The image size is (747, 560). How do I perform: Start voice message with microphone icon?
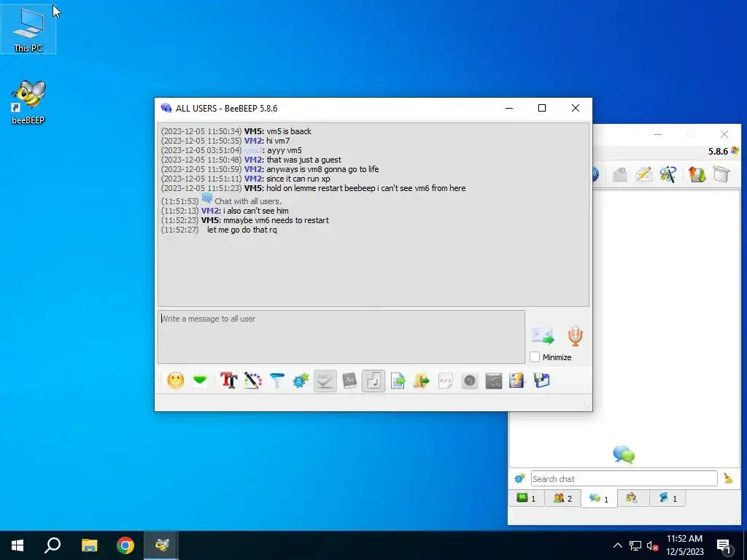point(575,335)
